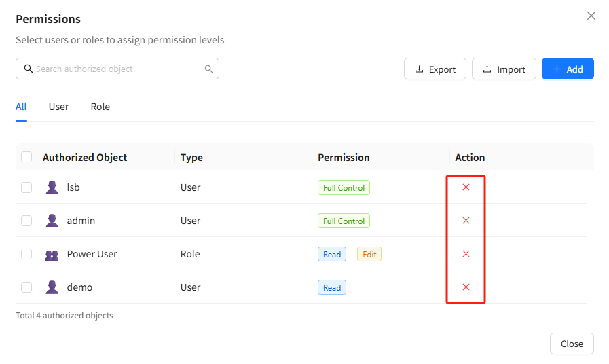Click the Export button
Image resolution: width=609 pixels, height=364 pixels.
click(x=435, y=69)
